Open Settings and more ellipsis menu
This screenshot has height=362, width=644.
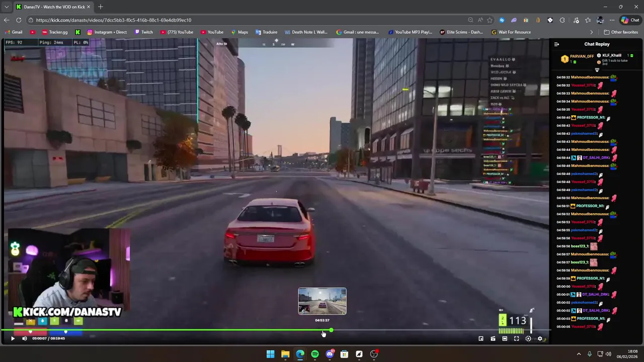612,20
